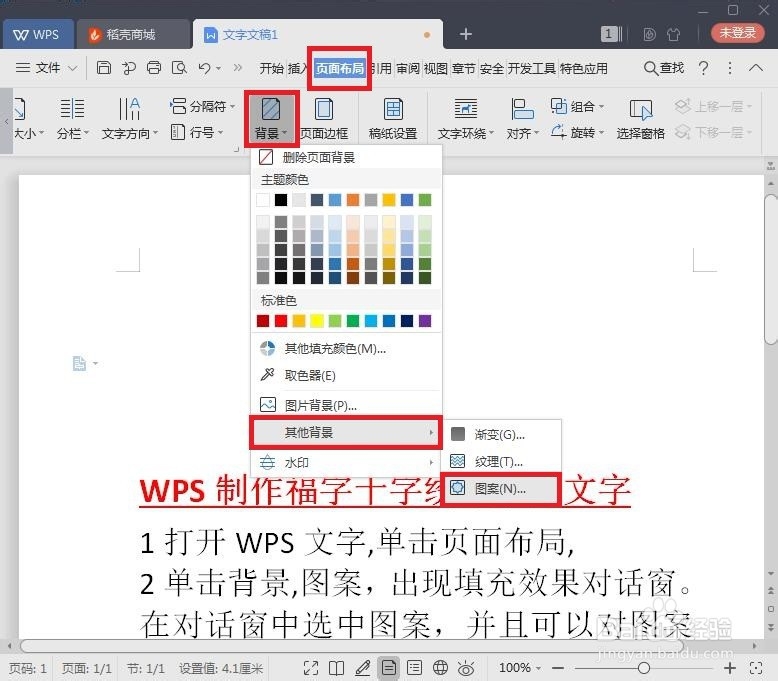The image size is (778, 681).
Task: Pick the yellow standard color swatch
Action: (x=317, y=321)
